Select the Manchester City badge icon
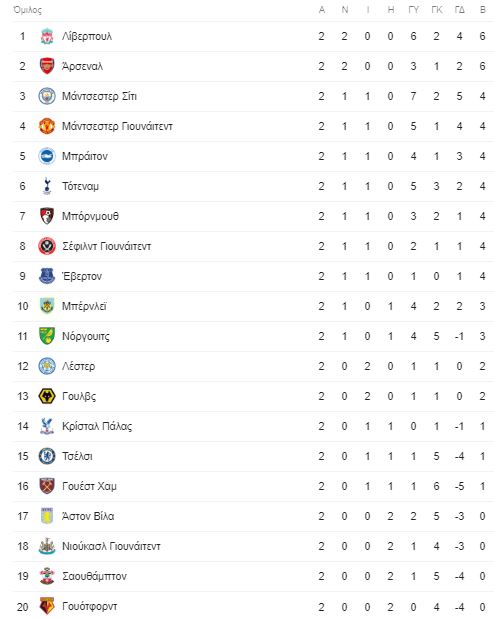Screen dimensions: 494x621 coord(47,96)
